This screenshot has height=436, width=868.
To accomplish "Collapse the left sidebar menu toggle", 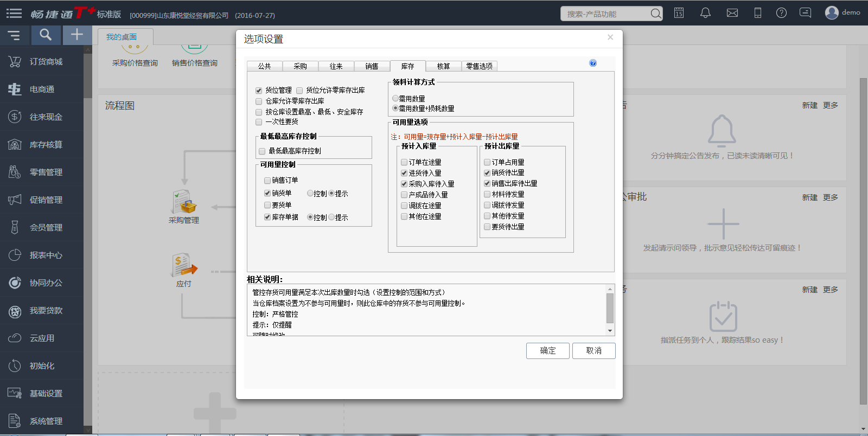I will 14,35.
